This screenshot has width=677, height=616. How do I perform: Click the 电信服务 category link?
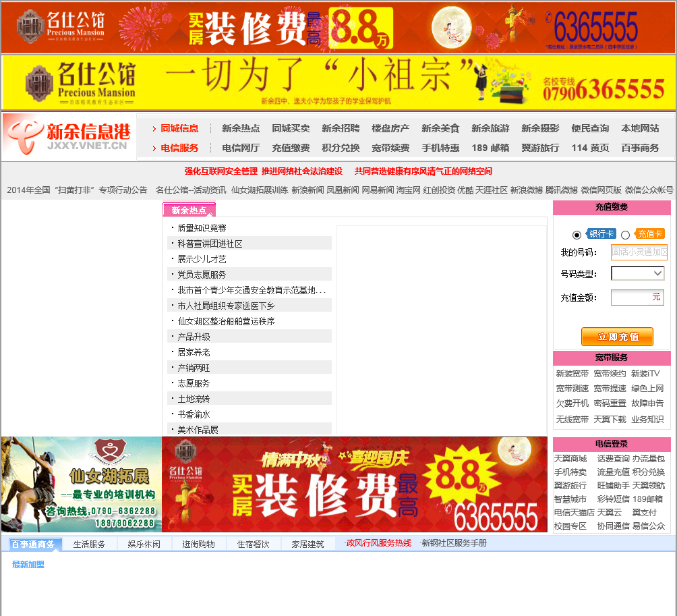click(179, 148)
